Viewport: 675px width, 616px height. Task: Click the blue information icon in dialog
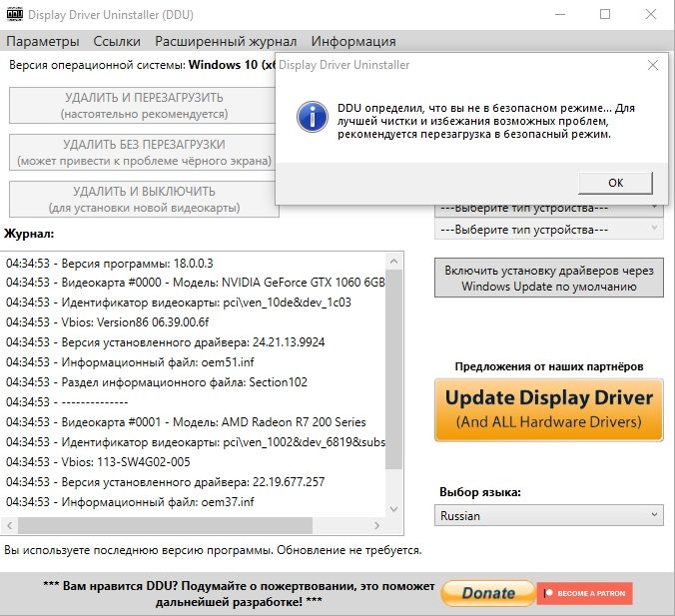click(x=313, y=117)
